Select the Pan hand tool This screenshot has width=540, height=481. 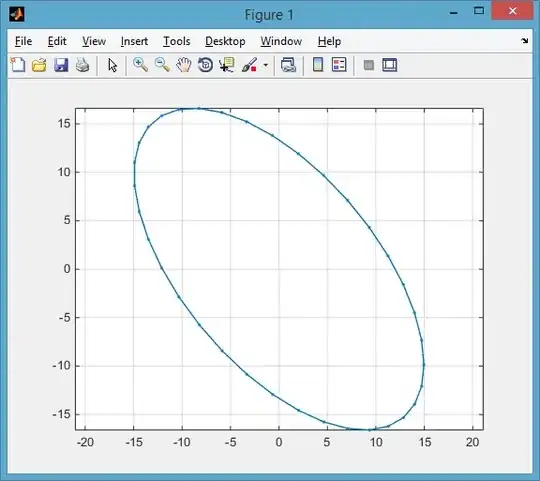coord(184,65)
